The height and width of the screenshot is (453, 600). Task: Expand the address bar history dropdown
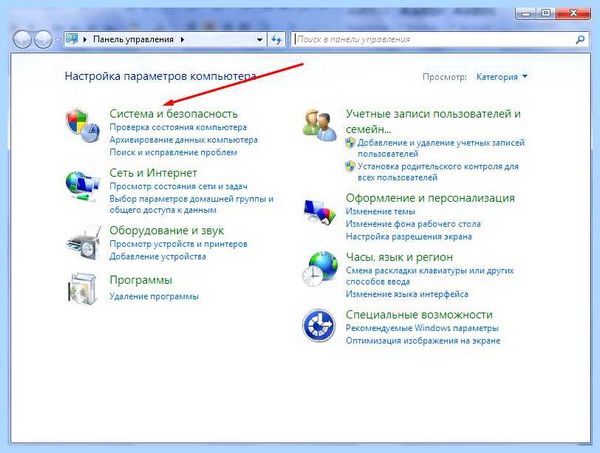[259, 39]
